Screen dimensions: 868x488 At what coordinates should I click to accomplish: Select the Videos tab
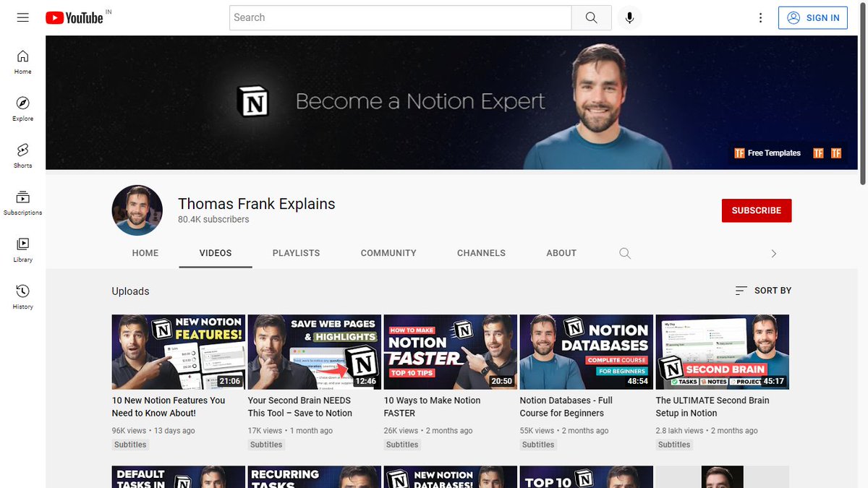click(216, 253)
